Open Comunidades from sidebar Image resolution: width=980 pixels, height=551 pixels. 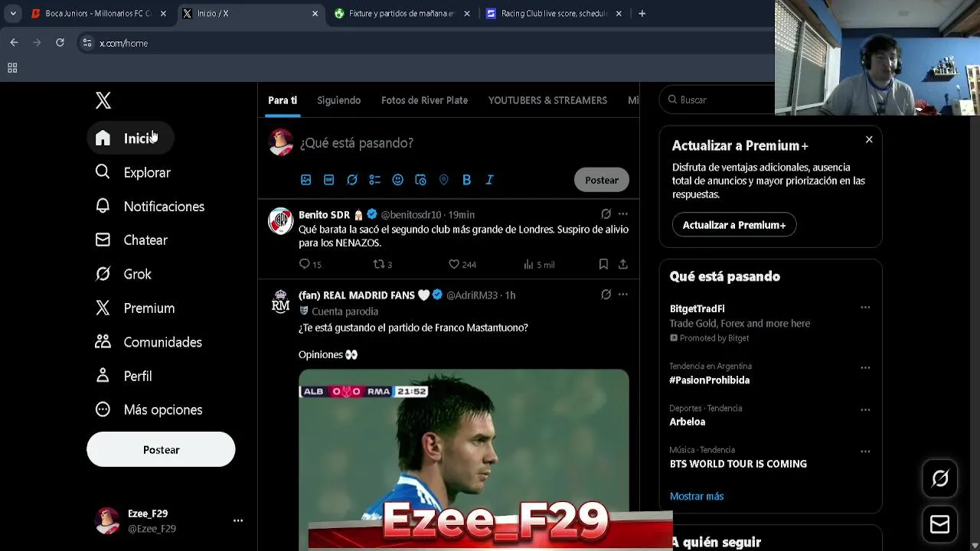149,342
